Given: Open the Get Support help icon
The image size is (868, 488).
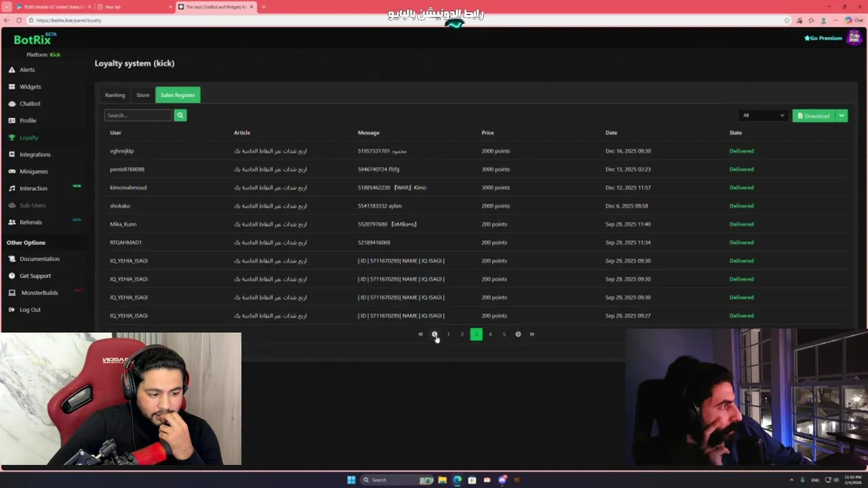Looking at the screenshot, I should 12,276.
